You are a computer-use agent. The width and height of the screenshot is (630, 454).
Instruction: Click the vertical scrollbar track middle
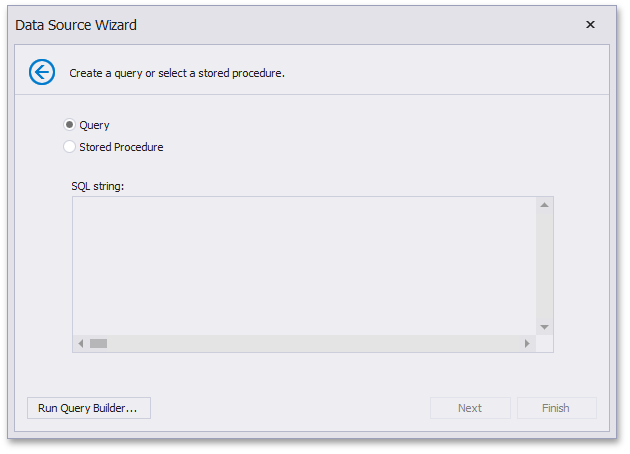545,265
